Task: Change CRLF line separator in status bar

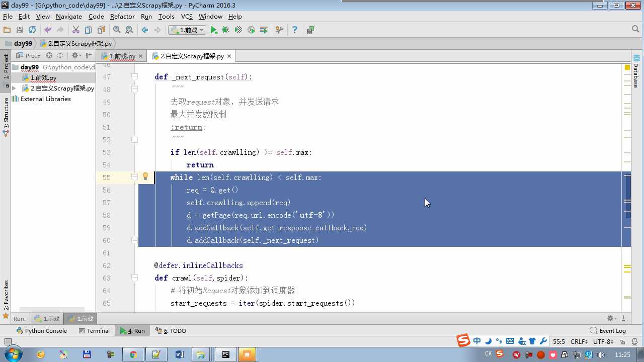Action: pyautogui.click(x=579, y=341)
